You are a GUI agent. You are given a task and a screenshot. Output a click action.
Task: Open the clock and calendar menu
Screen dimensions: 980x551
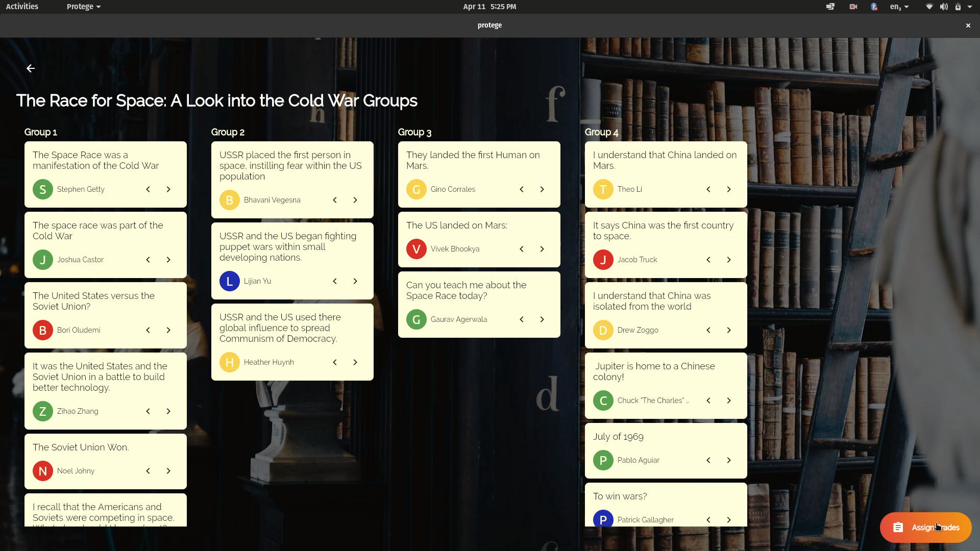pos(489,7)
